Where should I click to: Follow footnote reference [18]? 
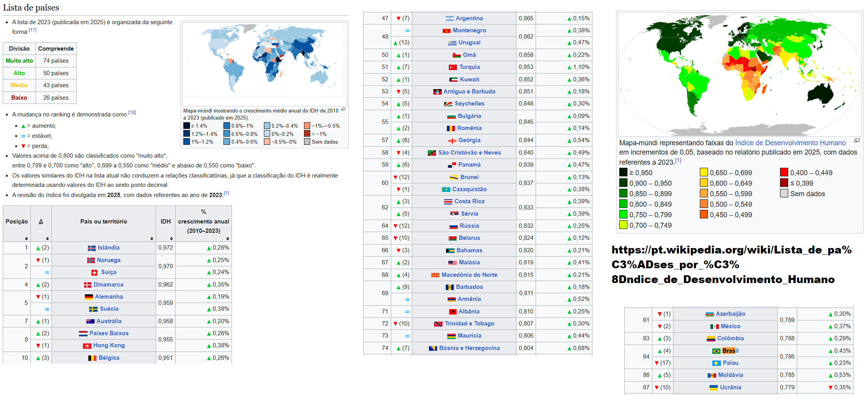click(x=132, y=113)
